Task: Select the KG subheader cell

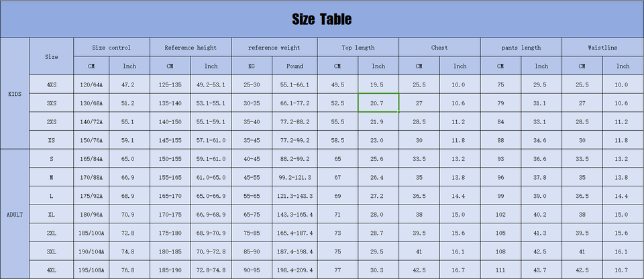Action: click(x=252, y=66)
